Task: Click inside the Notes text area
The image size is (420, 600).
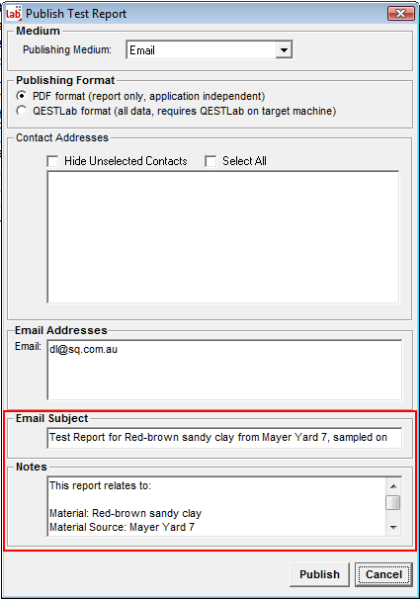Action: tap(217, 506)
